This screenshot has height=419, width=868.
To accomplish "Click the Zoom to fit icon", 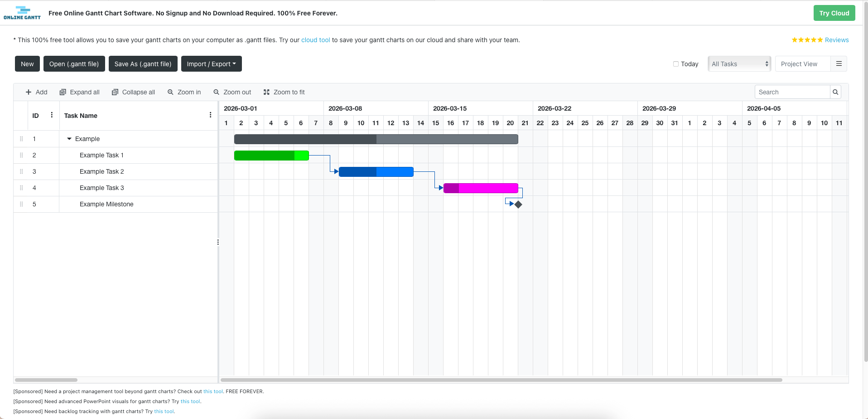I will (266, 92).
